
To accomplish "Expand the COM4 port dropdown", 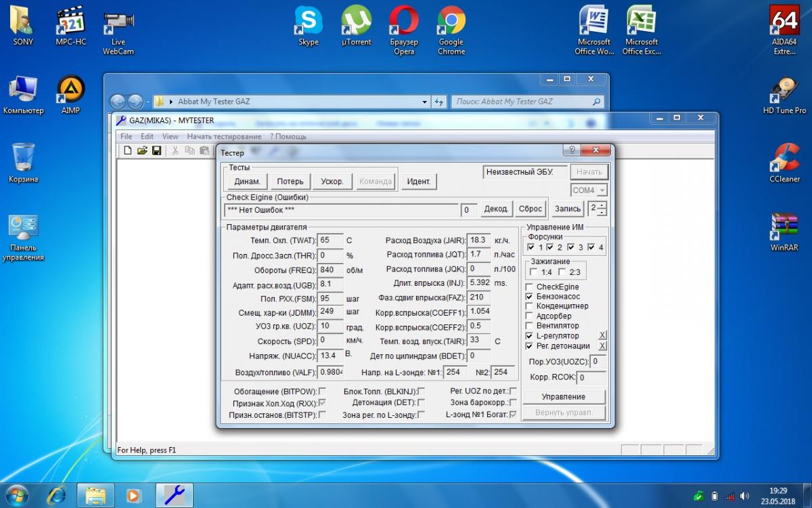I will click(602, 191).
